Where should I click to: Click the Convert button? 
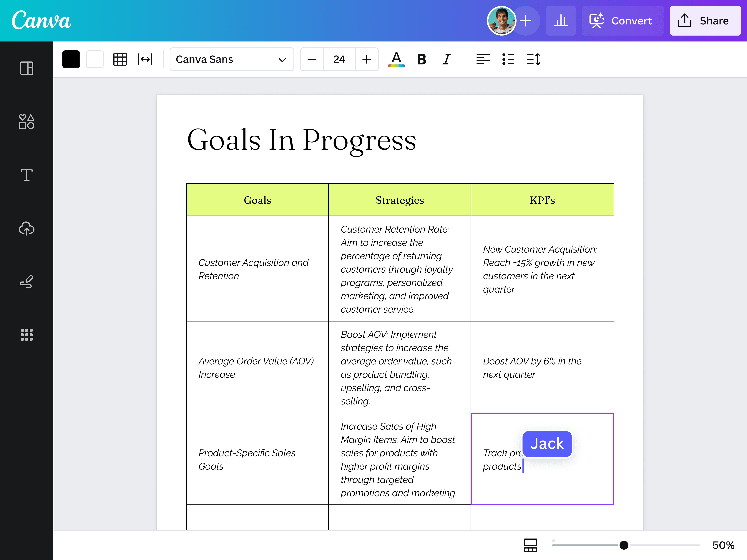click(622, 21)
